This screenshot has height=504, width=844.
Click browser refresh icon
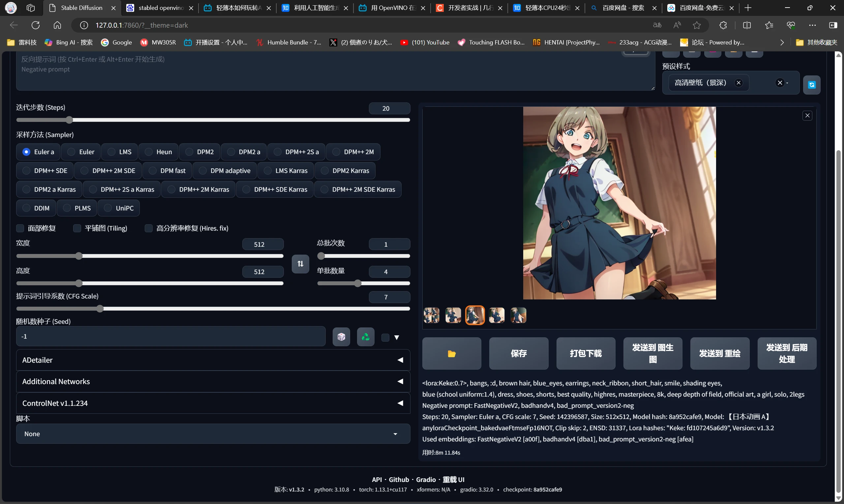(x=36, y=25)
